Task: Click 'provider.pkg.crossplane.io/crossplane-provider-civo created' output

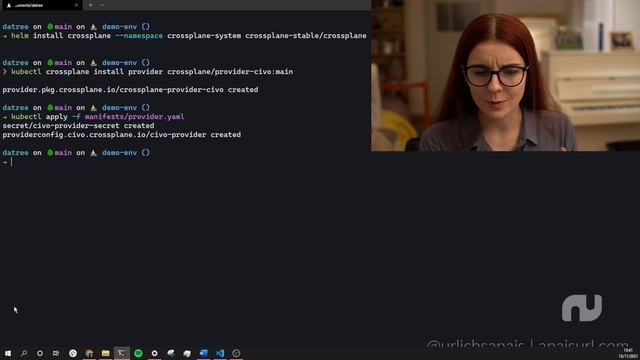Action: [x=130, y=90]
